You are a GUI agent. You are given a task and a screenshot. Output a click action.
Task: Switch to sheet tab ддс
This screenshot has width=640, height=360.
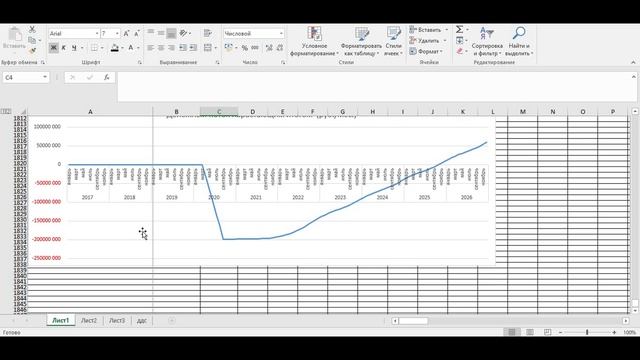click(142, 320)
